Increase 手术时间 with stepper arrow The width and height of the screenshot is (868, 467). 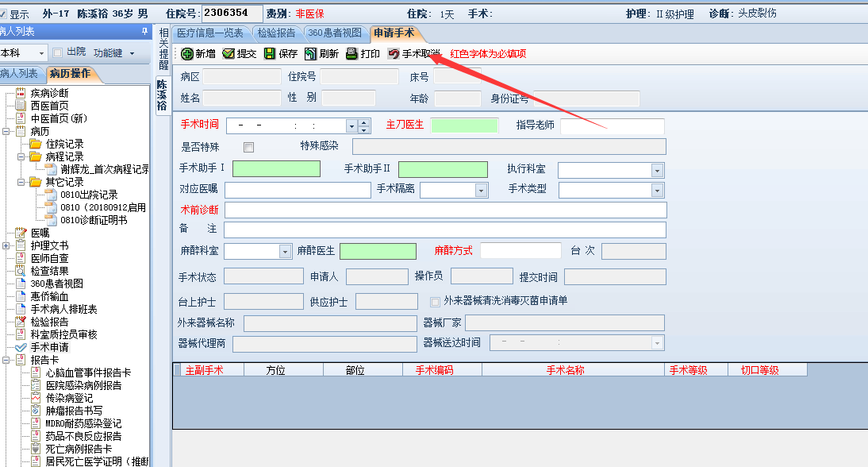(363, 123)
